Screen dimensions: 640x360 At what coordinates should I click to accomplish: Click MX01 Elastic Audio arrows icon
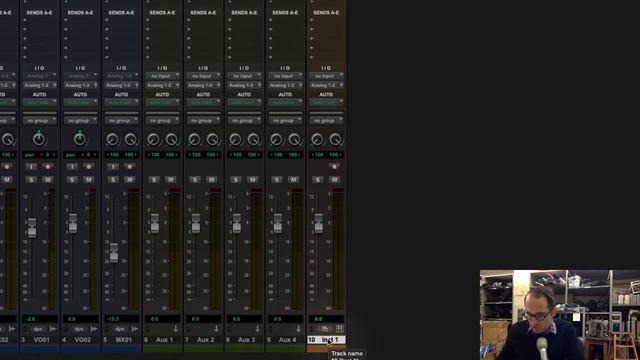click(135, 329)
